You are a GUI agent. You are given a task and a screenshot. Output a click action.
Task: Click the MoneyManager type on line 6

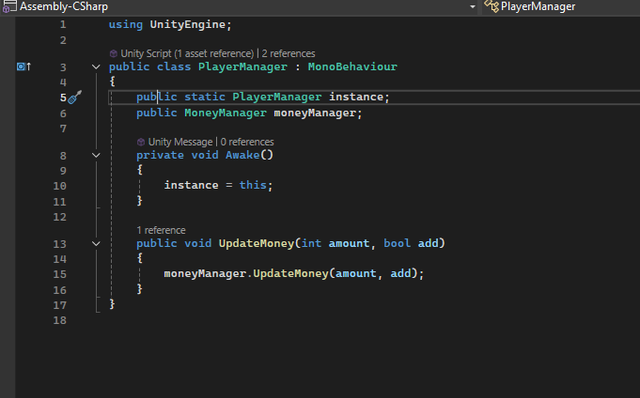[x=225, y=113]
